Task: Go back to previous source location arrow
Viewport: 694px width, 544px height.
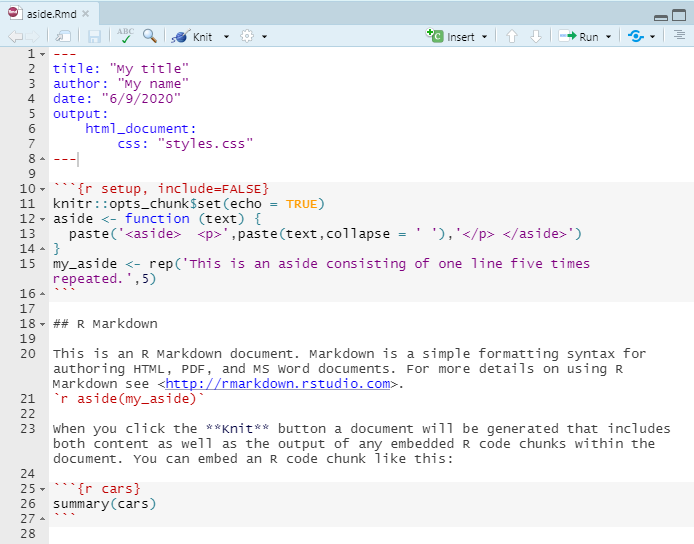Action: click(15, 36)
